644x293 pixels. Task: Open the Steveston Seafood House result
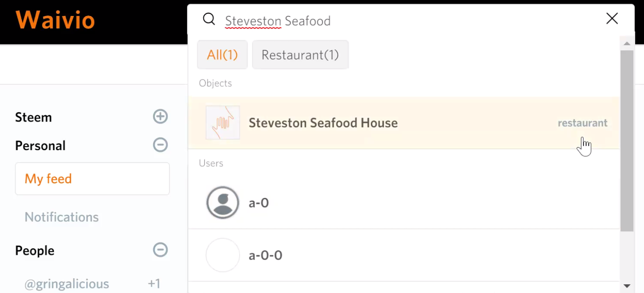[x=323, y=123]
